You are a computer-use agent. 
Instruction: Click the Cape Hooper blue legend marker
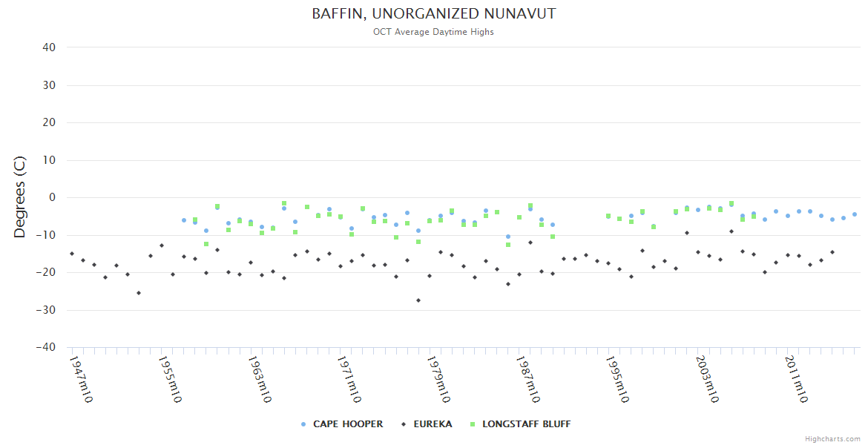click(303, 424)
